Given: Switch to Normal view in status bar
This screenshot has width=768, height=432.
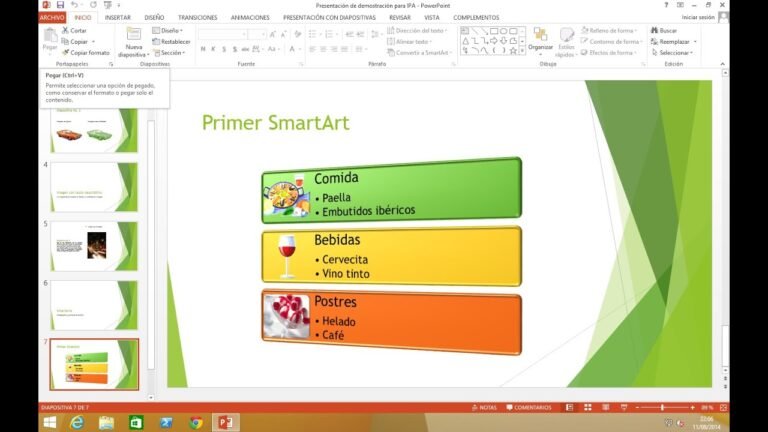Looking at the screenshot, I should (569, 408).
